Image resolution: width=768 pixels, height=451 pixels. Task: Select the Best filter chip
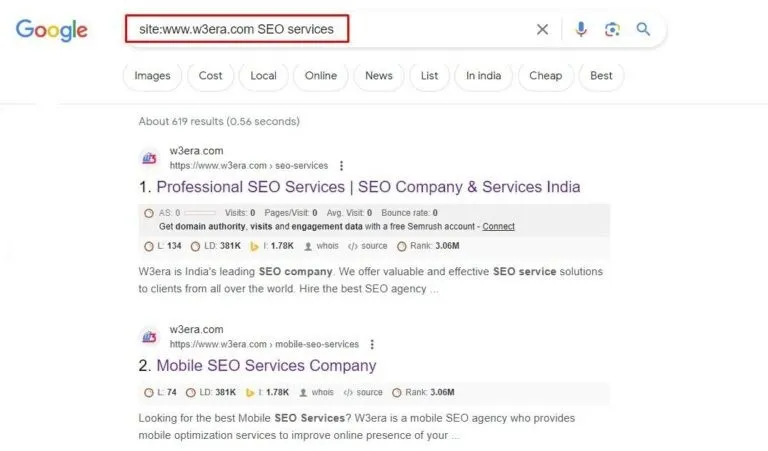pyautogui.click(x=601, y=76)
